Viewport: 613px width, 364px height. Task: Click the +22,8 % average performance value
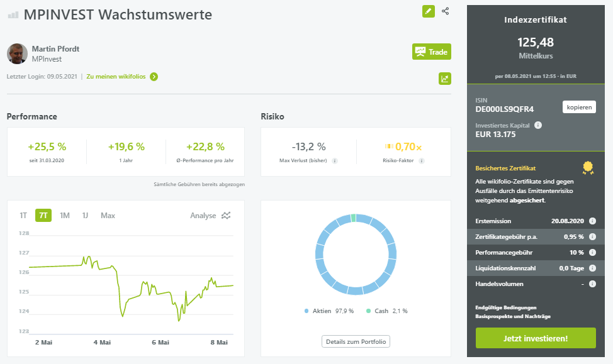coord(205,147)
